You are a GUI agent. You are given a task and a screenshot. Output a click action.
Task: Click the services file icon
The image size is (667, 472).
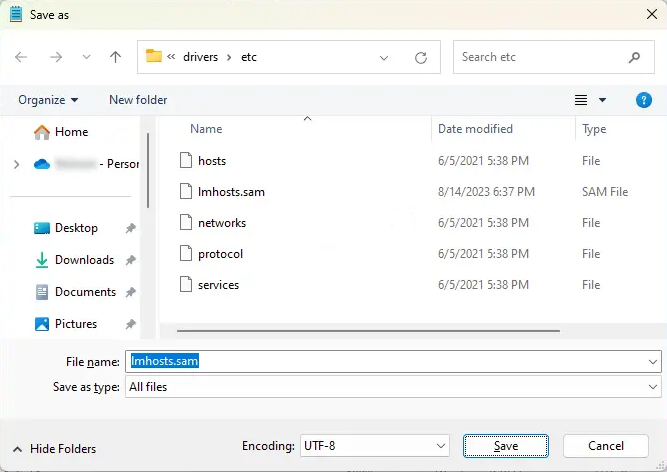pyautogui.click(x=186, y=285)
